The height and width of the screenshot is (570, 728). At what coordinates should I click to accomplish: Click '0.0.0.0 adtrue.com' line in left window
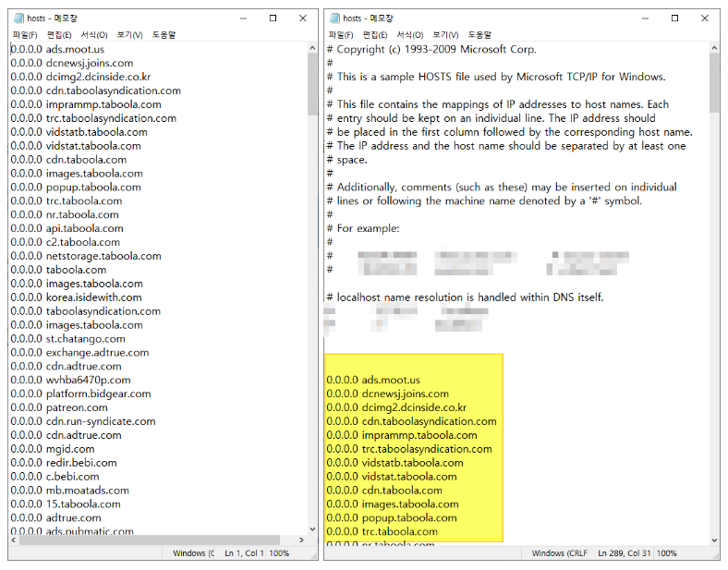tap(55, 518)
